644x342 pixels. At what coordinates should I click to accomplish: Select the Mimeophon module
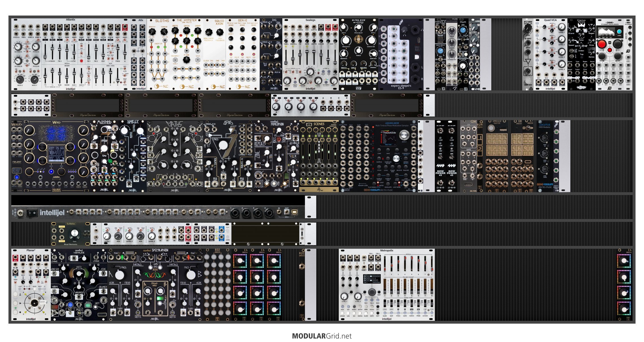click(277, 156)
